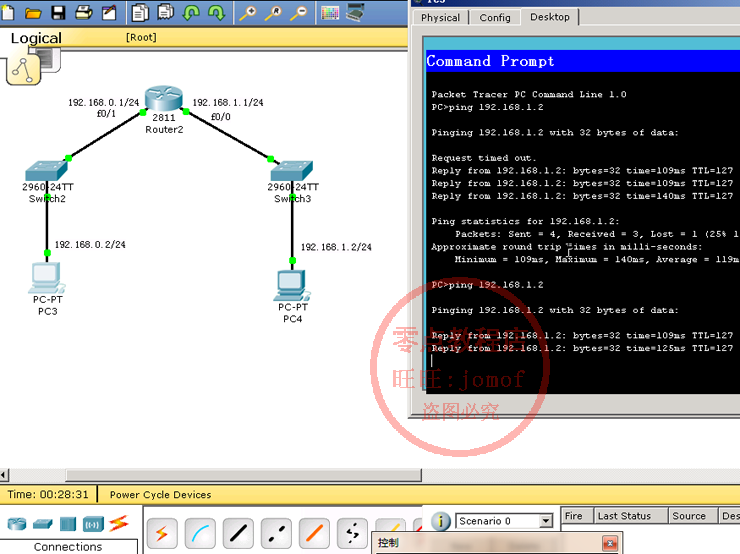Screen dimensions: 740x554
Task: Open an existing file with folder icon
Action: point(33,13)
